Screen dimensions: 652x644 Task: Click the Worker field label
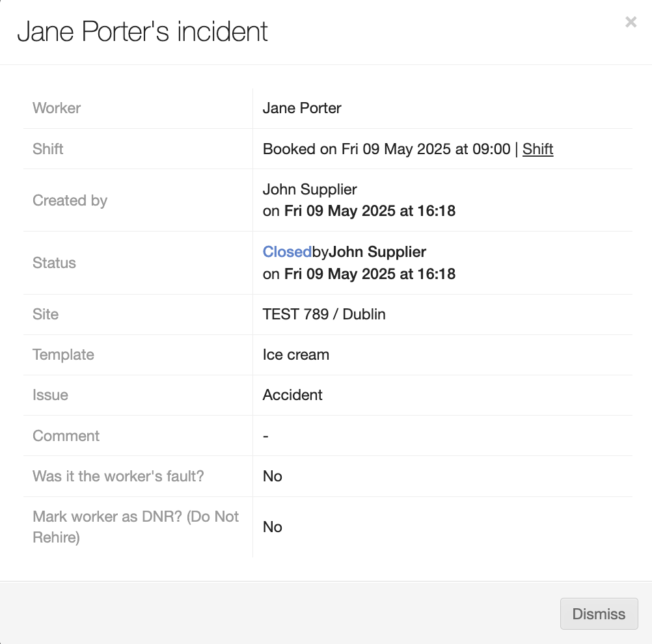(57, 108)
